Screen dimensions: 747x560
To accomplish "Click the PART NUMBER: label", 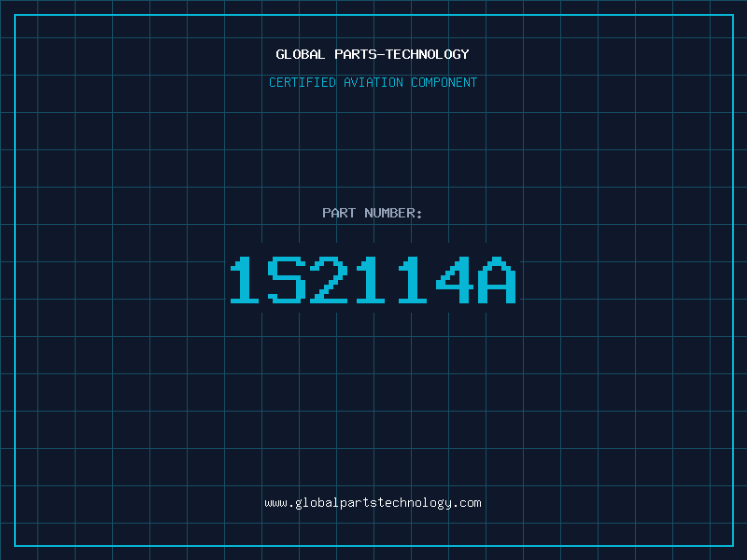I will pos(372,213).
